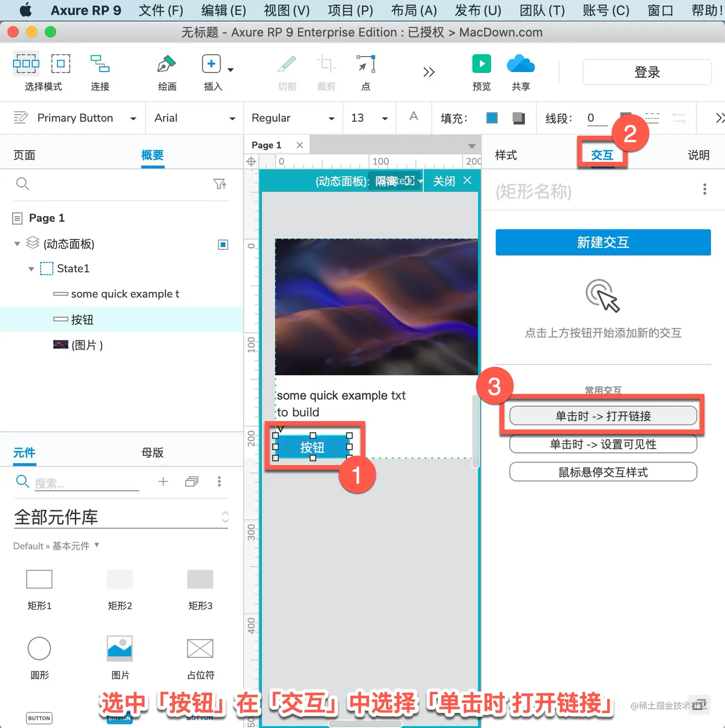This screenshot has width=725, height=728.
Task: Select the 矩形1 widget
Action: click(x=39, y=589)
